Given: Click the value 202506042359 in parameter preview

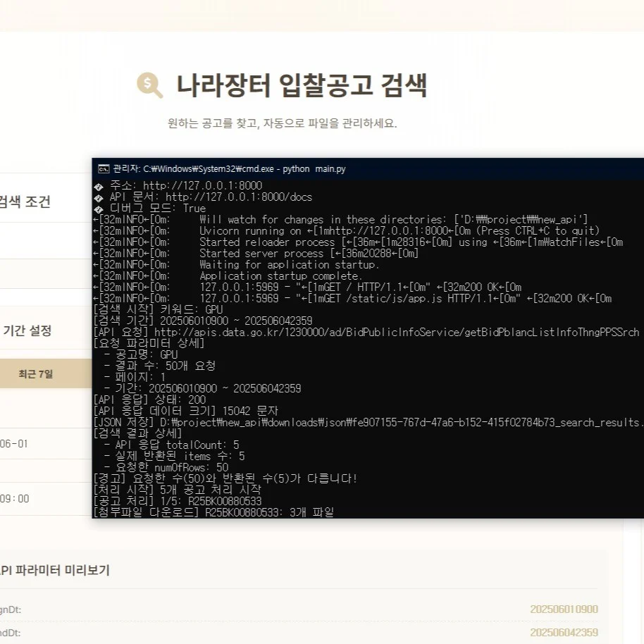Looking at the screenshot, I should (564, 633).
